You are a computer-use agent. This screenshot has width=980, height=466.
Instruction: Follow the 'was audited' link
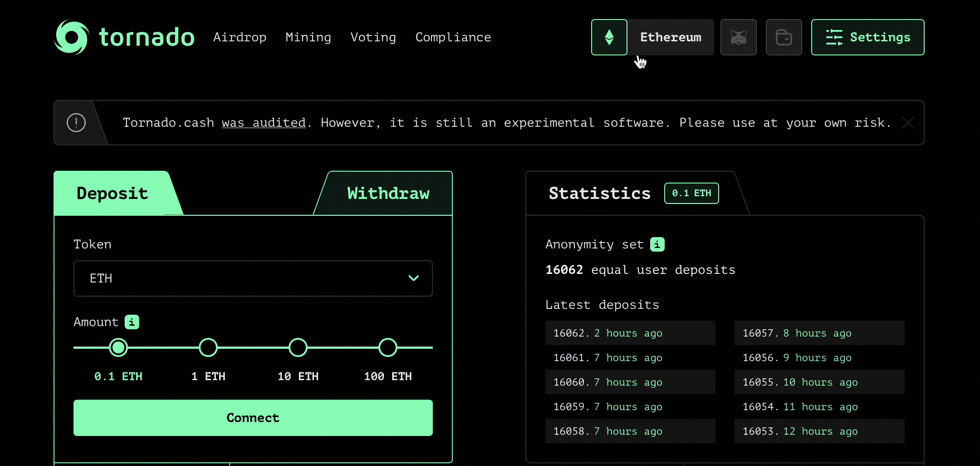pyautogui.click(x=264, y=123)
